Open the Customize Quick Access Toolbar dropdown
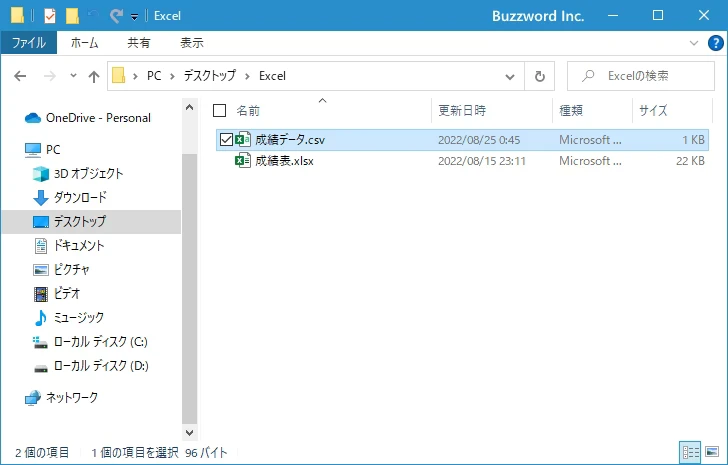Image resolution: width=728 pixels, height=465 pixels. [x=134, y=17]
